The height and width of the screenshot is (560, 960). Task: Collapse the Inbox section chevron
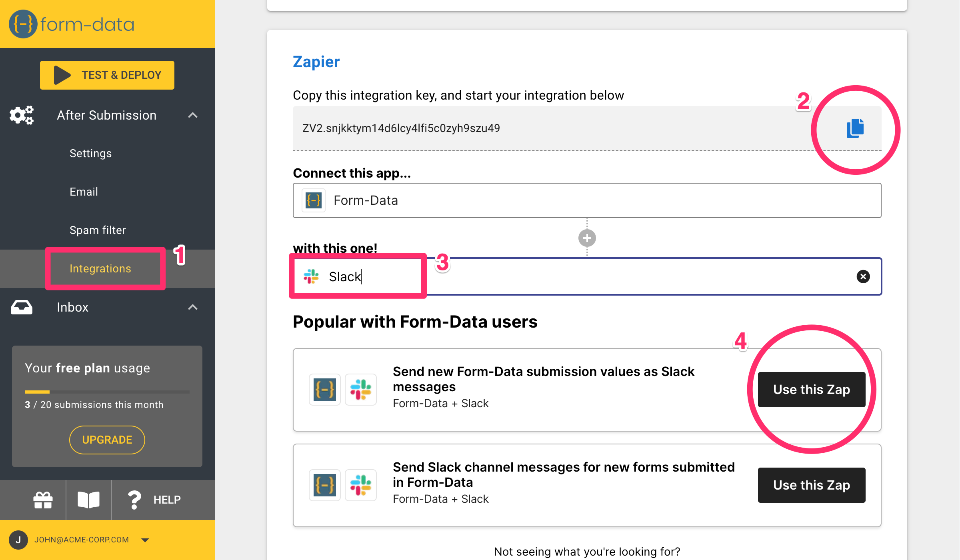tap(193, 307)
